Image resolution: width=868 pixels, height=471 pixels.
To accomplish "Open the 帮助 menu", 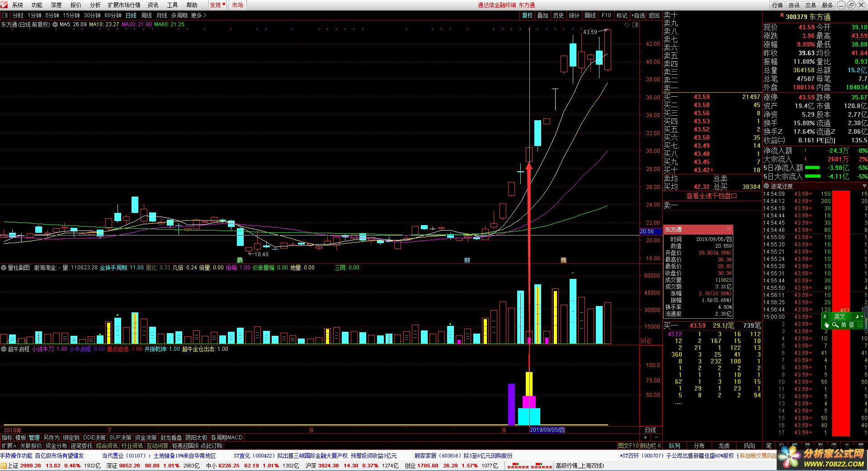I will pyautogui.click(x=192, y=5).
